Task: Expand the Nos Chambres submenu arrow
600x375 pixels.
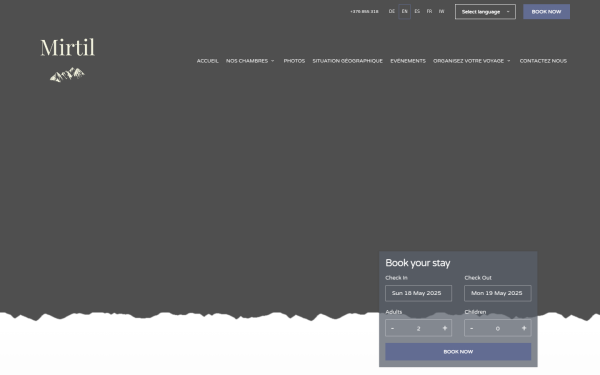Action: pos(272,61)
